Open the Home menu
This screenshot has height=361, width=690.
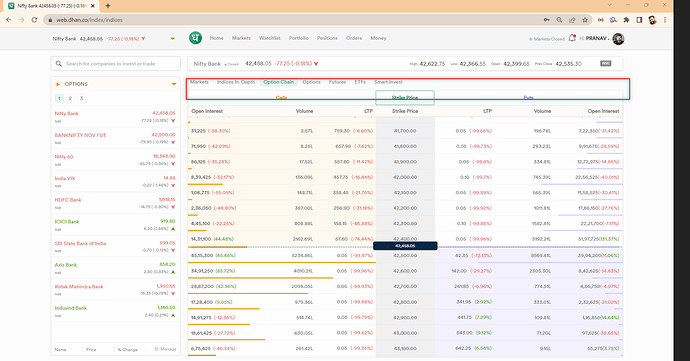[x=217, y=38]
